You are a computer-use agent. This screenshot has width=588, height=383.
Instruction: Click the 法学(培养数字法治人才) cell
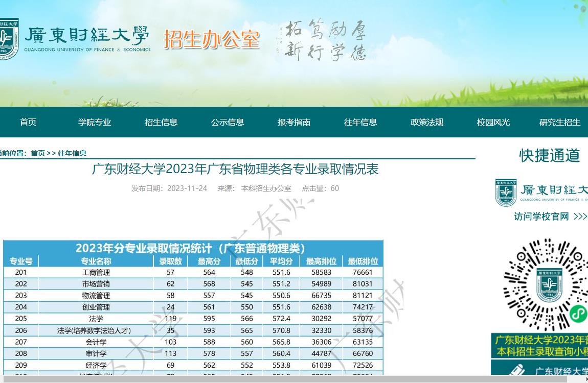pos(94,330)
